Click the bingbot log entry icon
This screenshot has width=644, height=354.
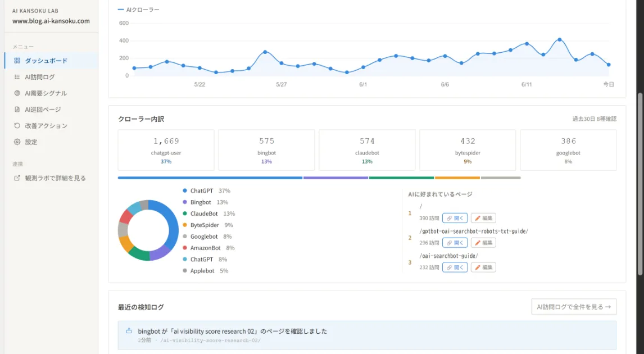pyautogui.click(x=129, y=330)
